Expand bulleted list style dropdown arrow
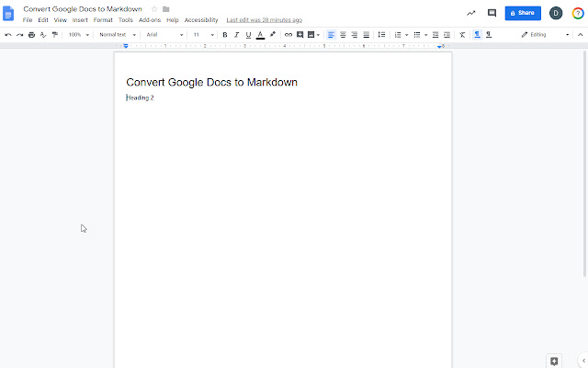Image resolution: width=588 pixels, height=368 pixels. tap(425, 35)
